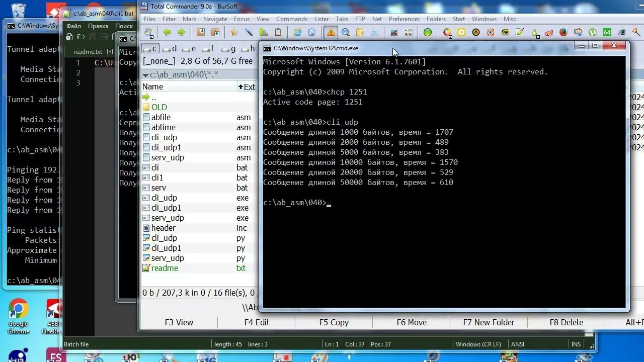Toggle the orange warning triangle toolbar button
The image size is (644, 362).
point(331,32)
